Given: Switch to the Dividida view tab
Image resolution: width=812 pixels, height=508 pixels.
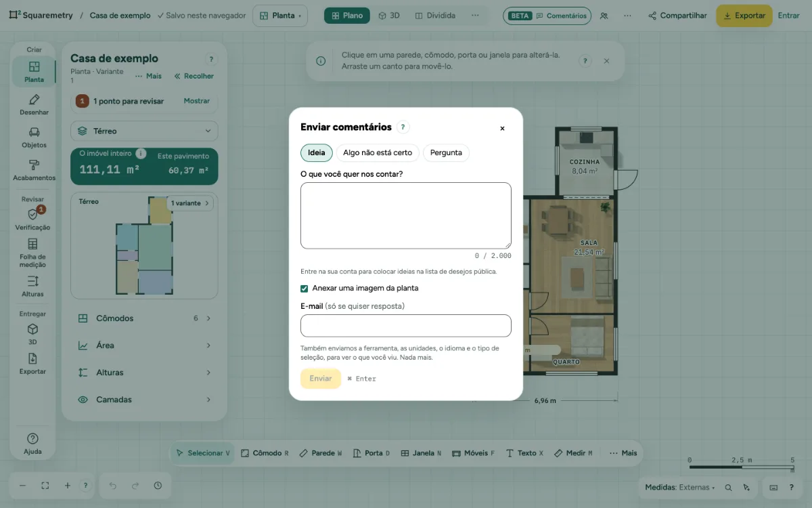Looking at the screenshot, I should coord(435,16).
